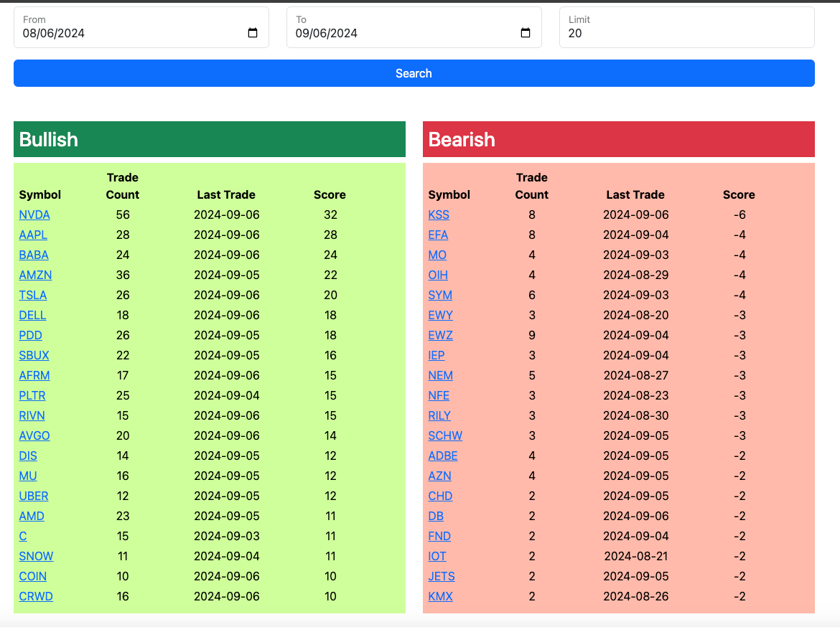Open the KSS bearish symbol link

point(439,214)
